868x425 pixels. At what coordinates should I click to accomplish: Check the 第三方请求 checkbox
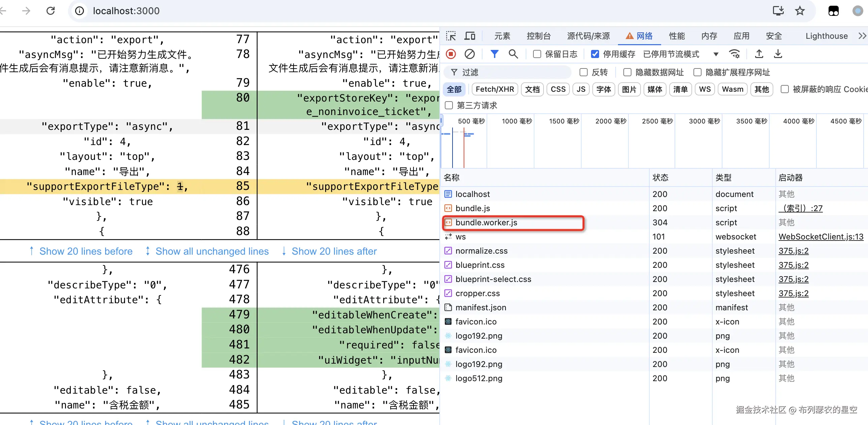pos(449,106)
